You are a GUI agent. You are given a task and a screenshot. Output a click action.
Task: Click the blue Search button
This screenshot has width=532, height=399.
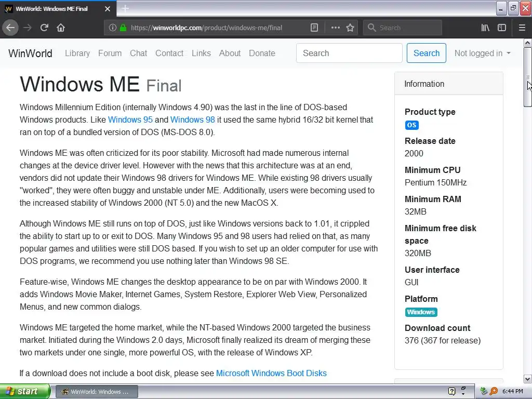coord(427,53)
